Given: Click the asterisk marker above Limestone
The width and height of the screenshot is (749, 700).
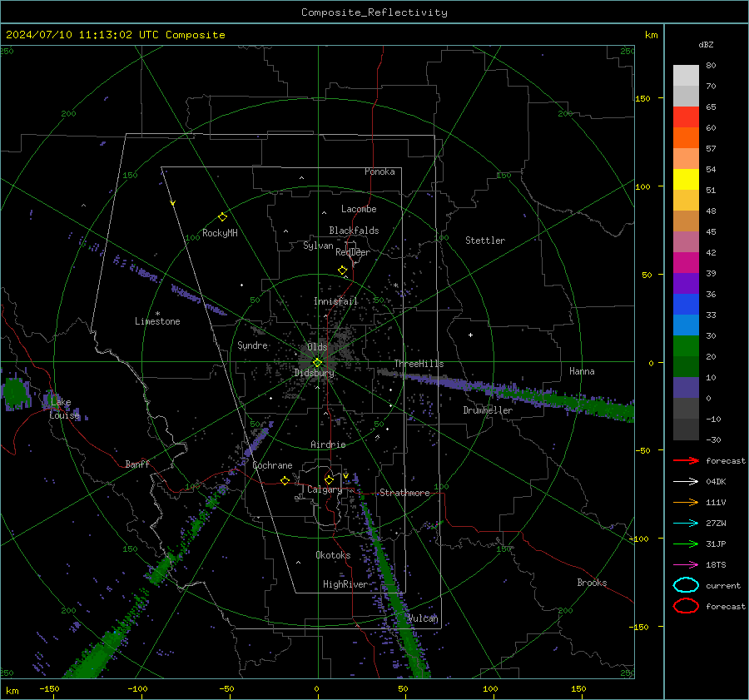Looking at the screenshot, I should (x=157, y=314).
